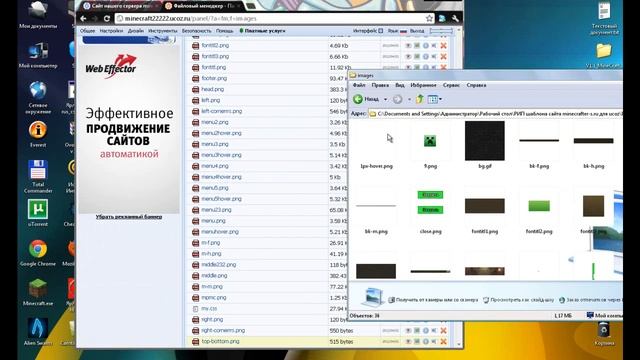Delete fonttl3.png with red X
This screenshot has width=640, height=360.
pyautogui.click(x=443, y=57)
